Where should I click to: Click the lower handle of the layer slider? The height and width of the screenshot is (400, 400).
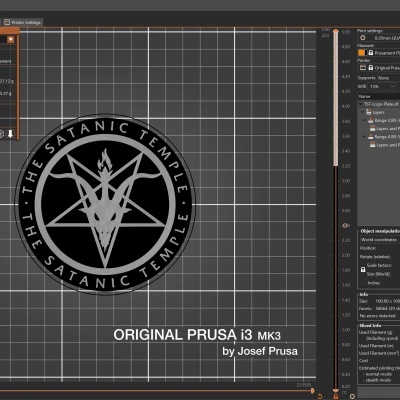point(336,390)
